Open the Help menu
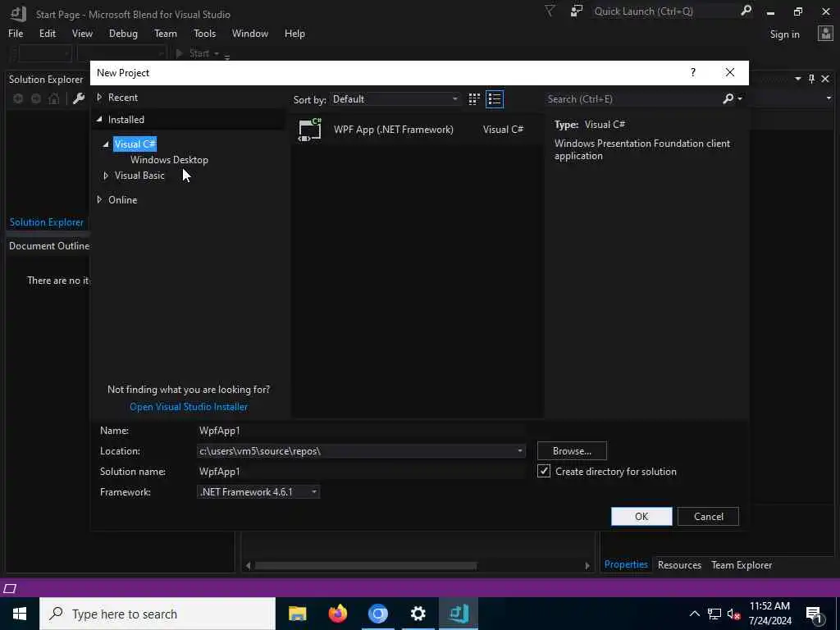This screenshot has width=840, height=630. tap(294, 33)
